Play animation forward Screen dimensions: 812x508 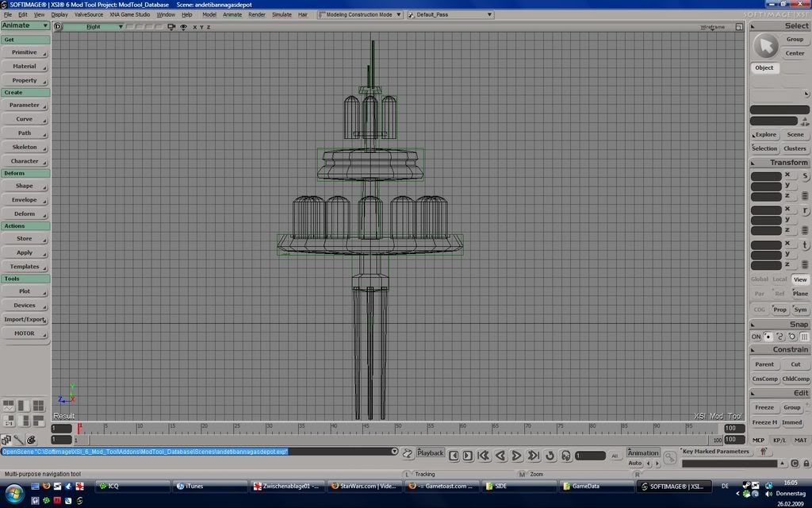(x=516, y=456)
